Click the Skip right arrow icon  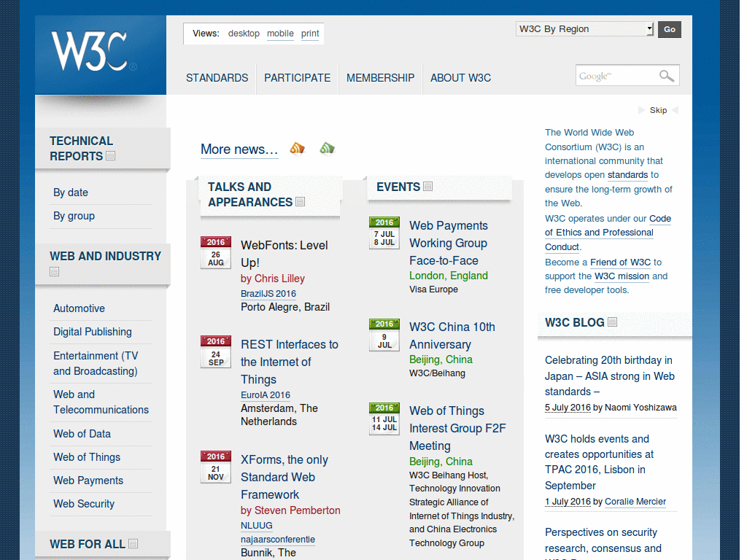pyautogui.click(x=641, y=110)
